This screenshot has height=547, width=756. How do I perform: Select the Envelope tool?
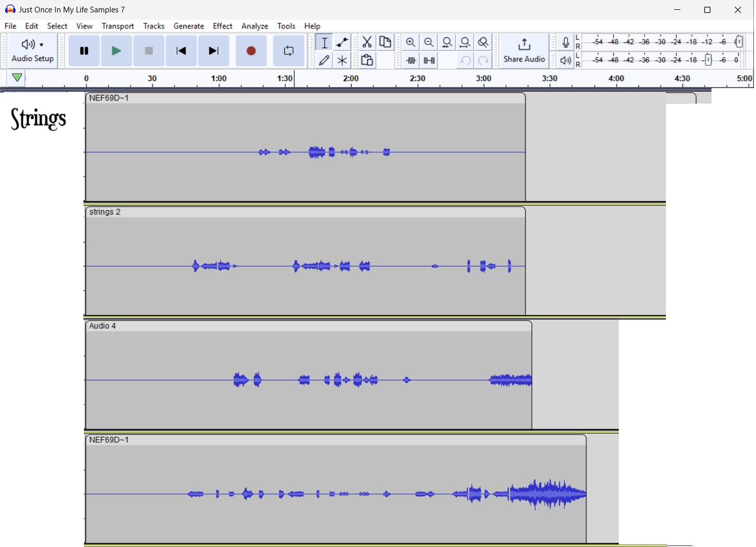pos(342,42)
